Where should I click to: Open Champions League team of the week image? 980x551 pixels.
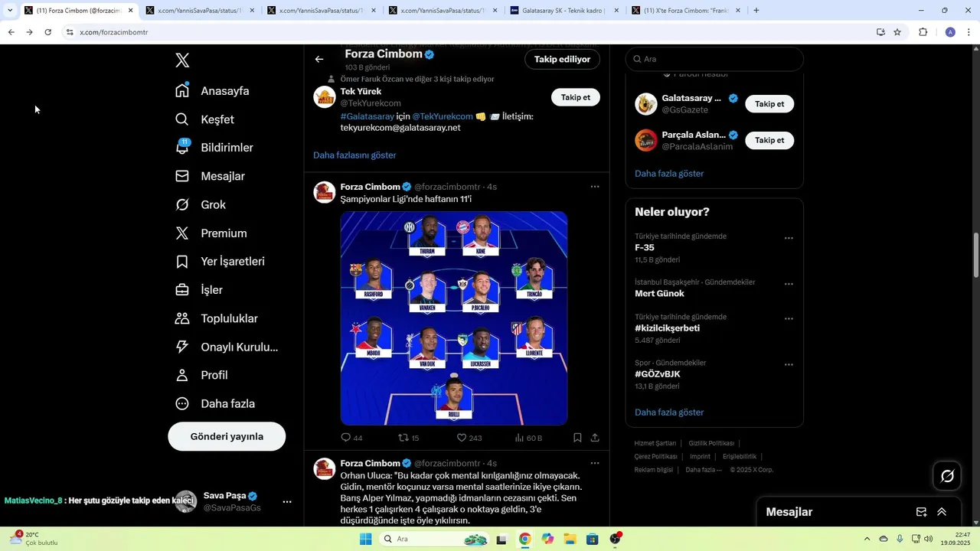click(x=454, y=318)
